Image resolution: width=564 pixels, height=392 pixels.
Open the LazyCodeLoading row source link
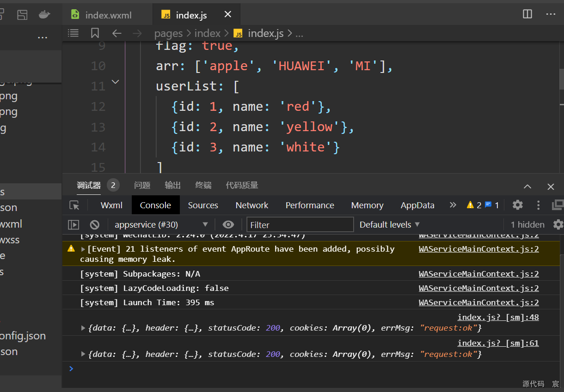pyautogui.click(x=479, y=288)
